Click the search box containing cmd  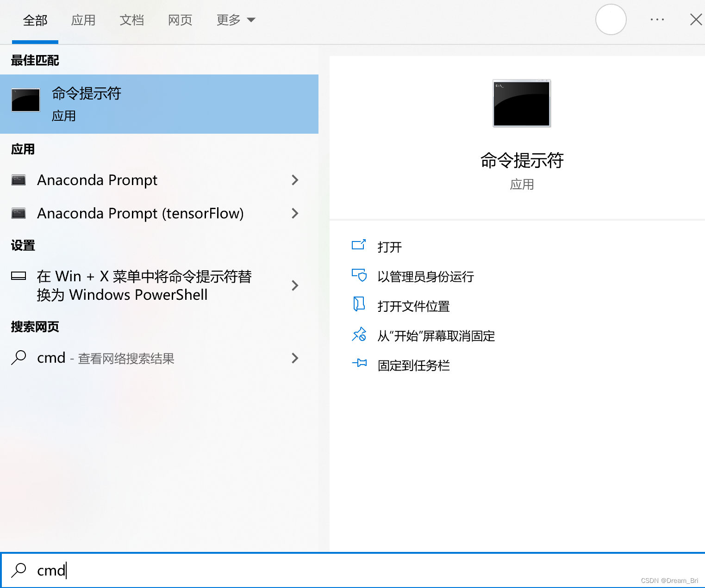point(352,570)
